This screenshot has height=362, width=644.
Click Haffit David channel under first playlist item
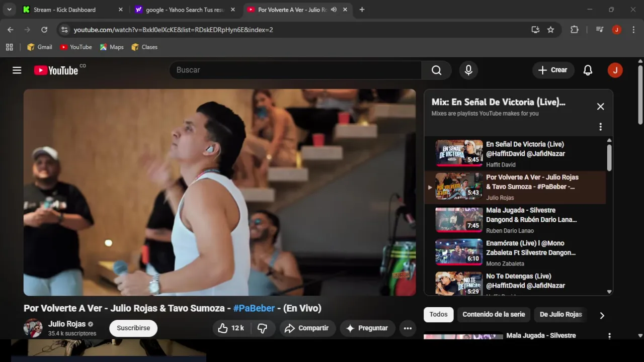coord(501,165)
